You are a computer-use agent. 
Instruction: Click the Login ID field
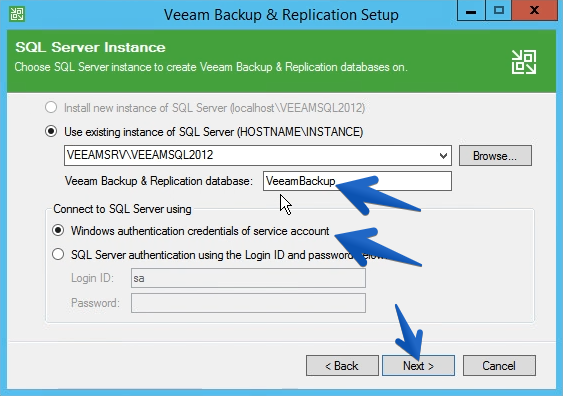[248, 278]
